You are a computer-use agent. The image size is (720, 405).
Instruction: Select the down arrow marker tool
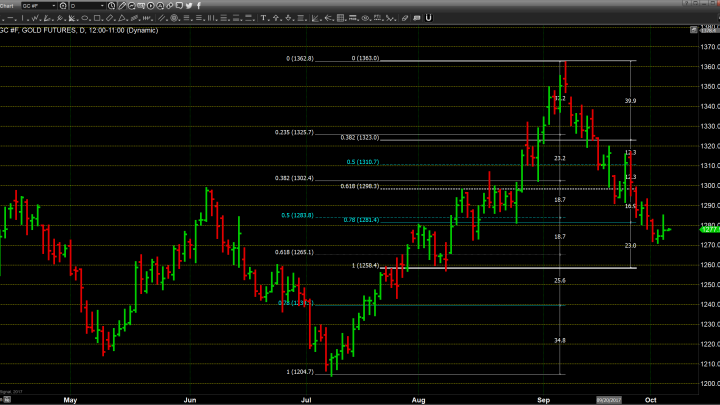pyautogui.click(x=288, y=18)
